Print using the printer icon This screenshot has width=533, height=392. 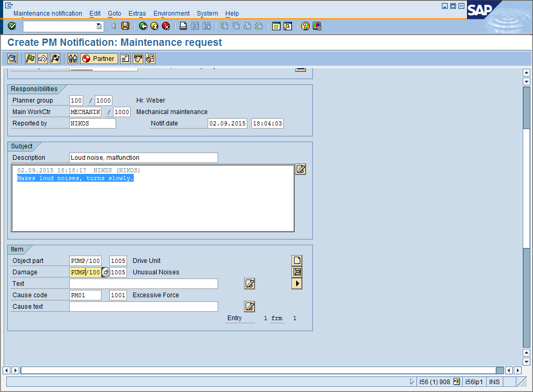183,26
